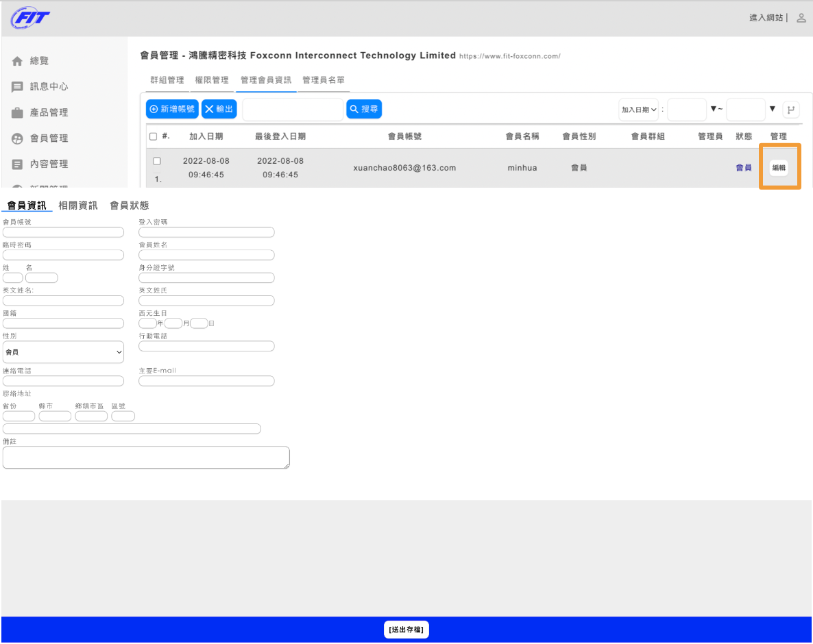The height and width of the screenshot is (644, 813).
Task: Focus the 省份 input field
Action: coord(19,417)
